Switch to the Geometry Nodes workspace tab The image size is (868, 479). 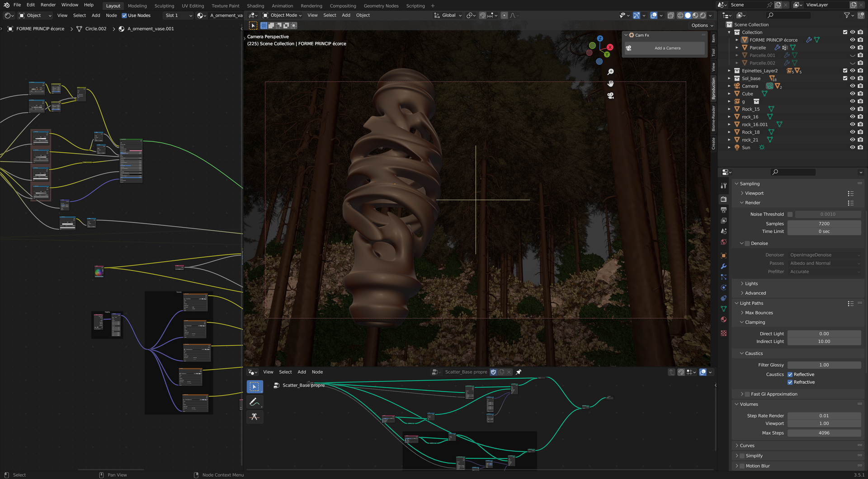[x=381, y=6]
